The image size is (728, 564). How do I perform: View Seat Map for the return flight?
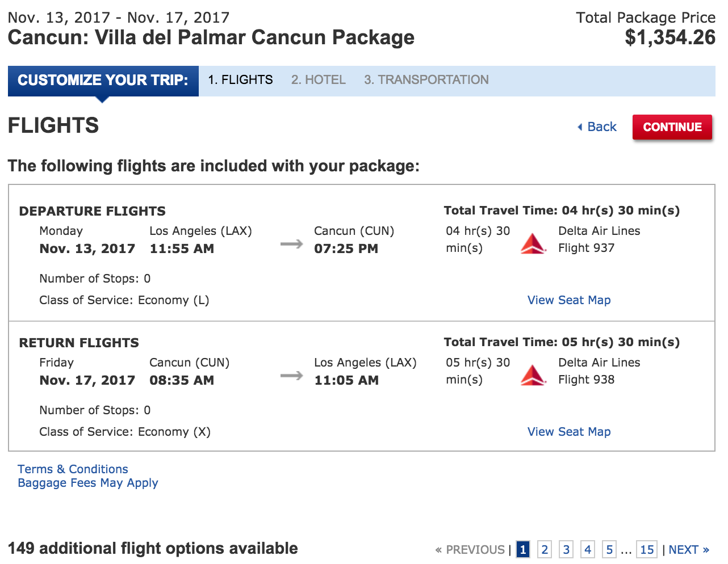coord(568,431)
